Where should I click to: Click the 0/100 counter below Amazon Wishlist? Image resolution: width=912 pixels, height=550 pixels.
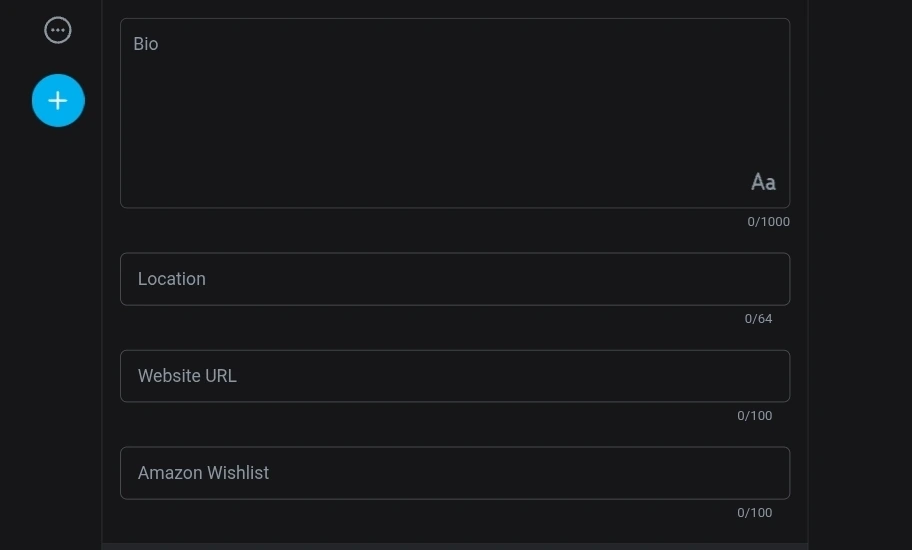754,513
